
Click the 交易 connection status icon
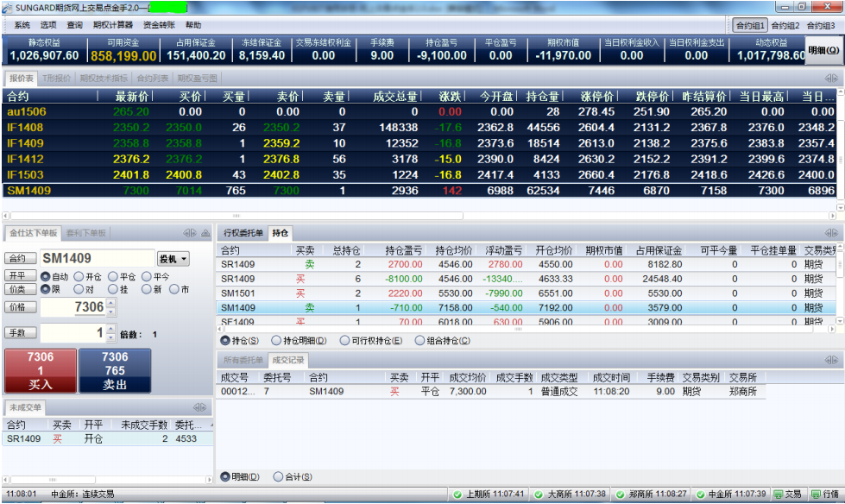click(779, 494)
